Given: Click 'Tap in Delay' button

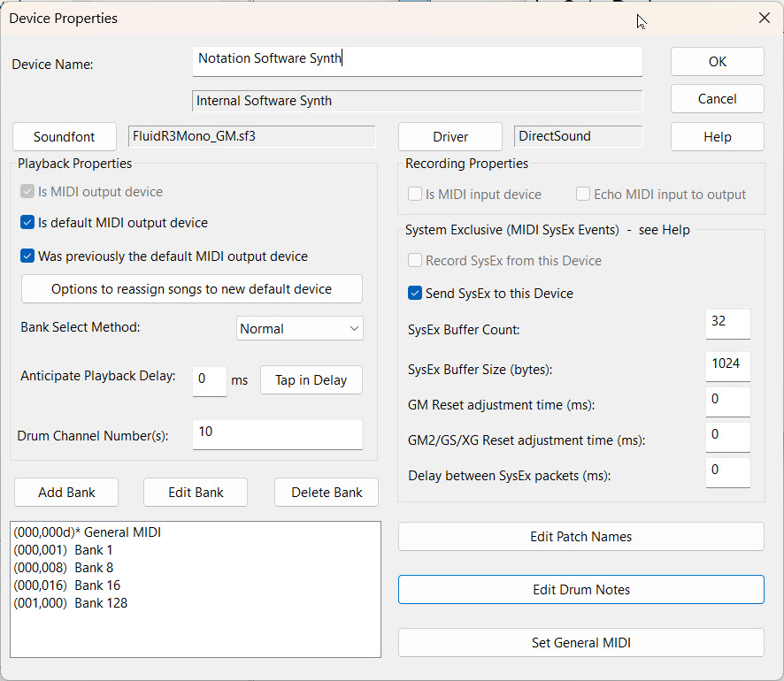Looking at the screenshot, I should click(311, 380).
